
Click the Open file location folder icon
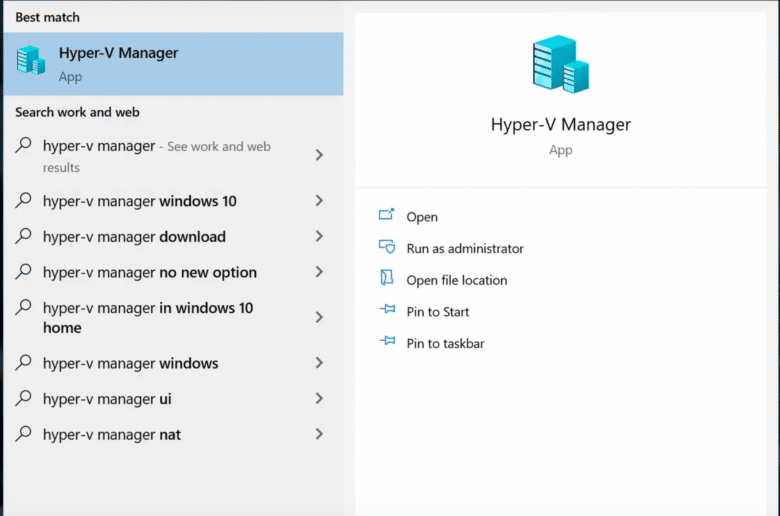387,278
